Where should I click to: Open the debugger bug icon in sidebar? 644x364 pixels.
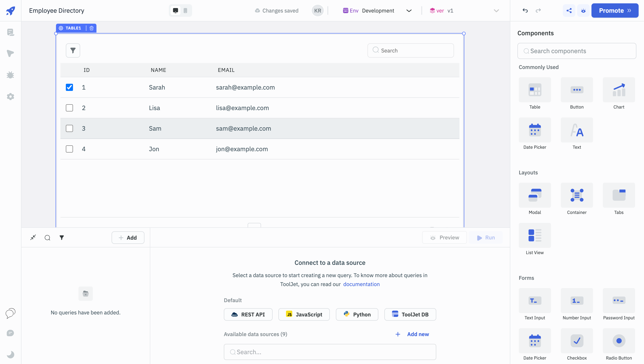coord(10,75)
